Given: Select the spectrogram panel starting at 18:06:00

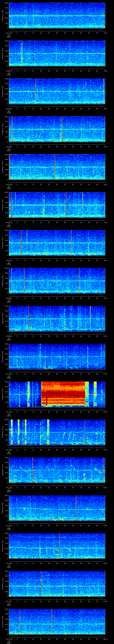Looking at the screenshot, I should 57,205.
